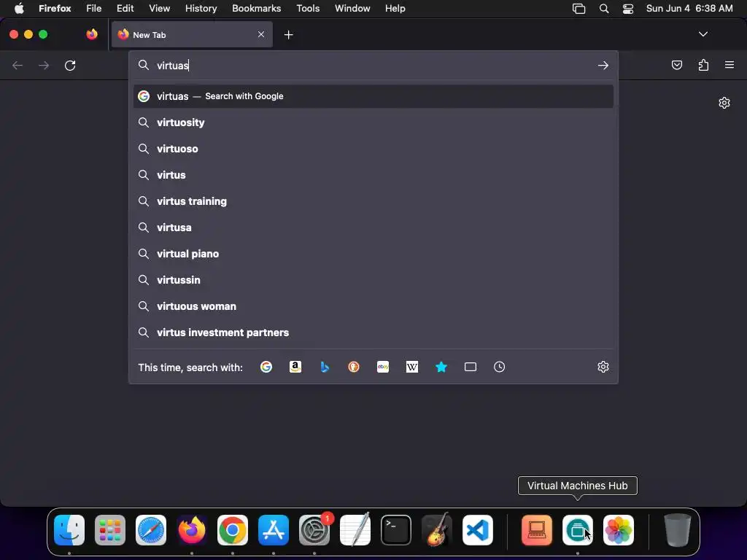Screen dimensions: 747x560
Task: Choose 'virtuas — Search with Google' result
Action: point(373,96)
